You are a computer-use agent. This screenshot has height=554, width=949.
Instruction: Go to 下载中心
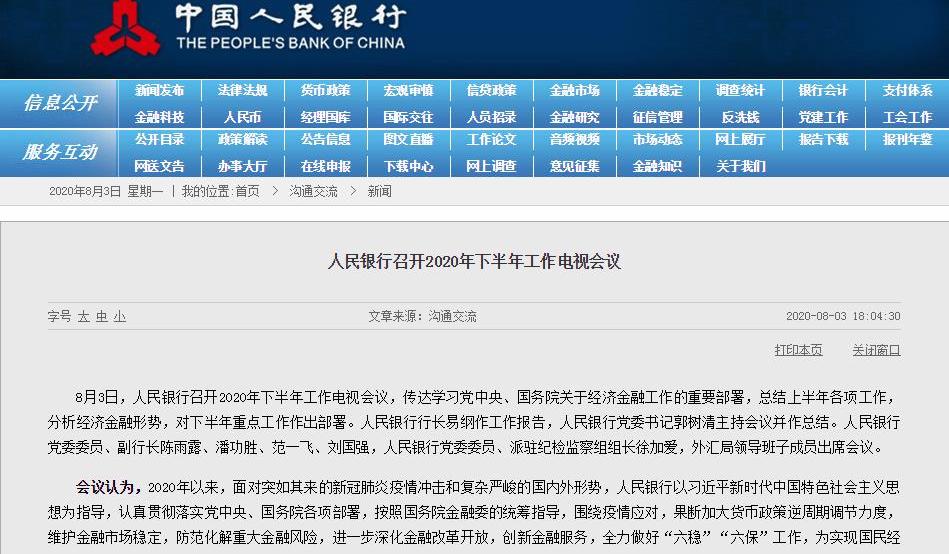coord(408,166)
